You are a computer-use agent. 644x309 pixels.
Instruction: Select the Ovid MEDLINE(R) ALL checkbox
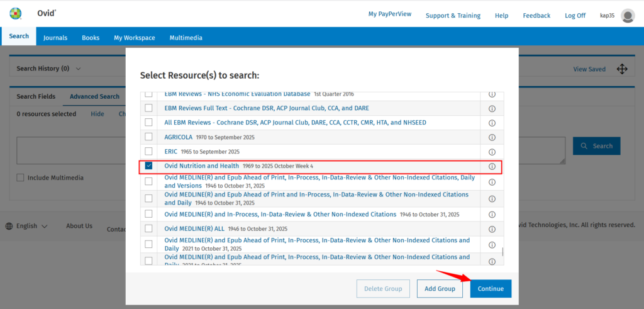point(149,228)
